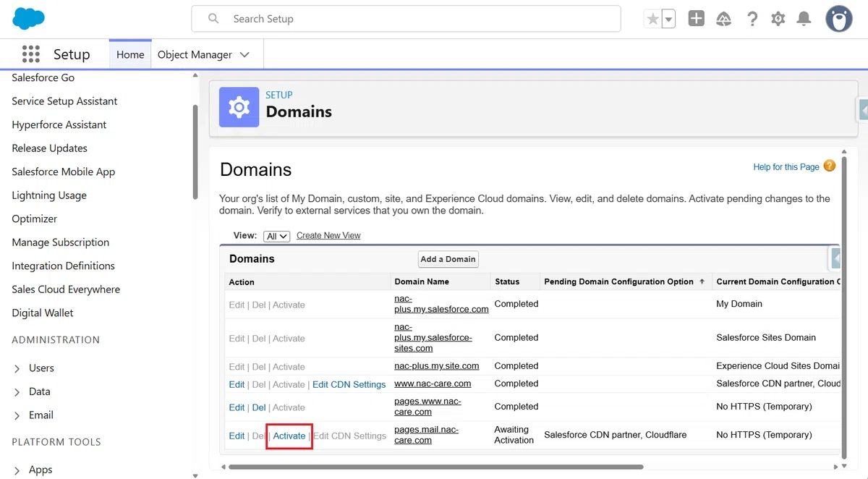Click the search magnifier icon

click(x=213, y=19)
